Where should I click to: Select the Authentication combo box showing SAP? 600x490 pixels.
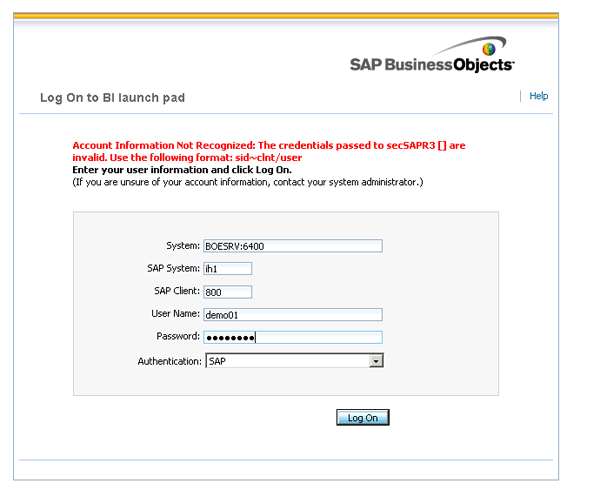point(287,361)
